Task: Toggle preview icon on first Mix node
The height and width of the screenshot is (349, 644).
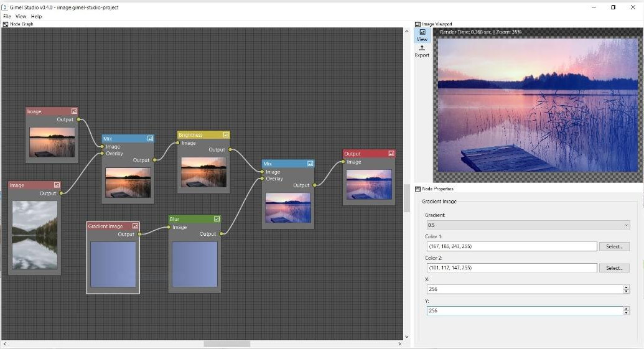Action: coord(150,139)
